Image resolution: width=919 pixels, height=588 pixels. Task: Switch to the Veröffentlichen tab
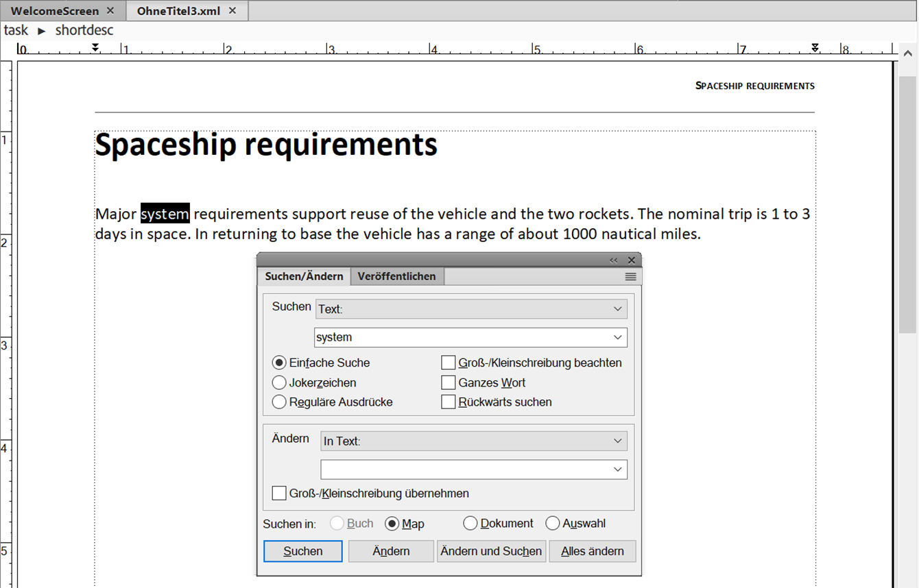[x=396, y=277]
